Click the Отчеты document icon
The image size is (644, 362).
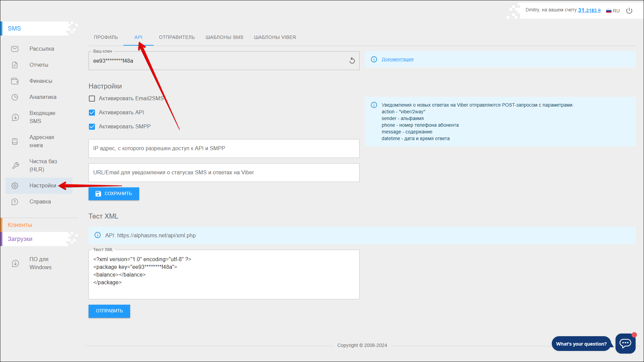point(15,65)
